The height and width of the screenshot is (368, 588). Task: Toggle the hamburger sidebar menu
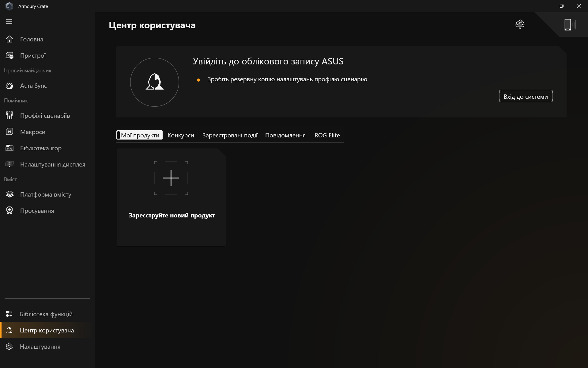9,21
